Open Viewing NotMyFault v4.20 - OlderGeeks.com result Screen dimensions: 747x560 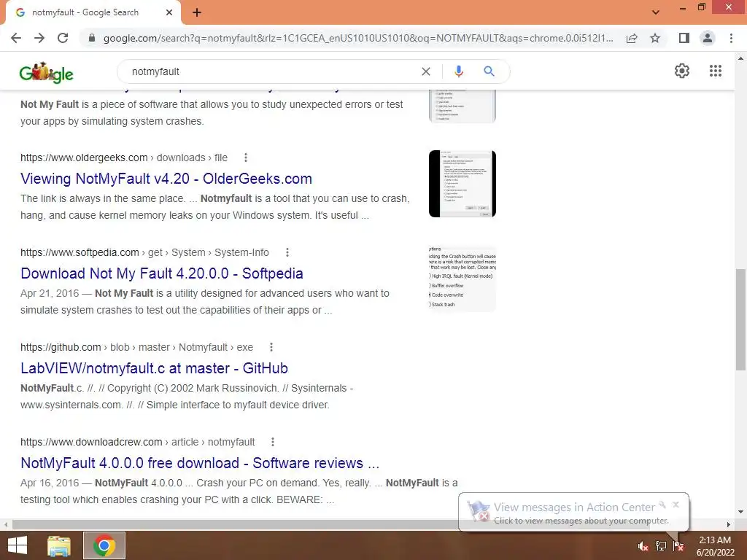166,179
